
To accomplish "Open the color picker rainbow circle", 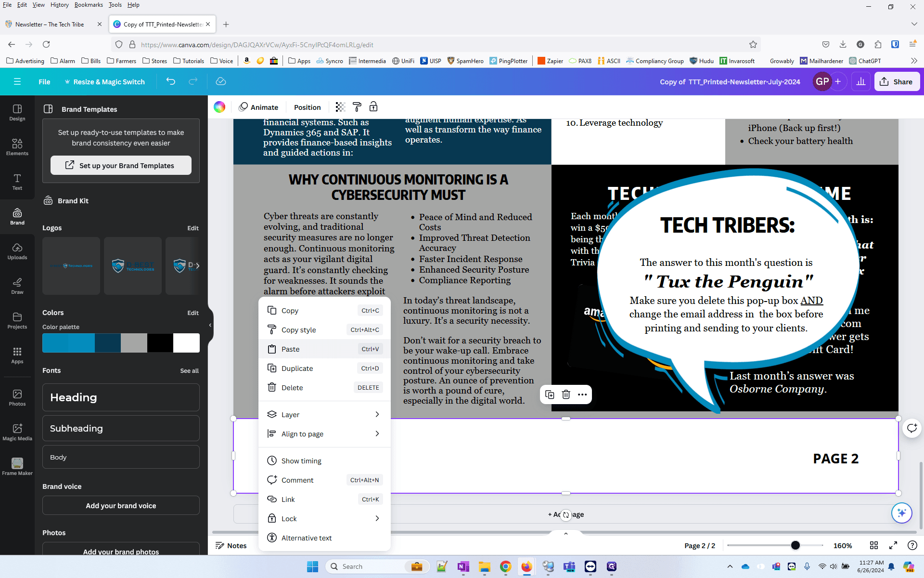I will (219, 107).
